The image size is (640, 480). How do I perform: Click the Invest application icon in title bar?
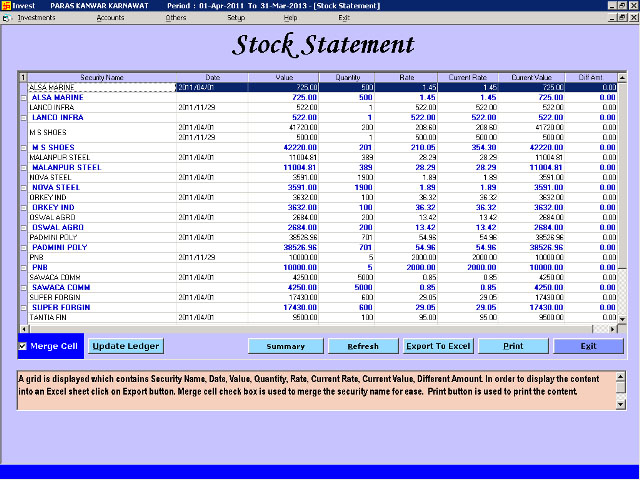click(x=6, y=5)
